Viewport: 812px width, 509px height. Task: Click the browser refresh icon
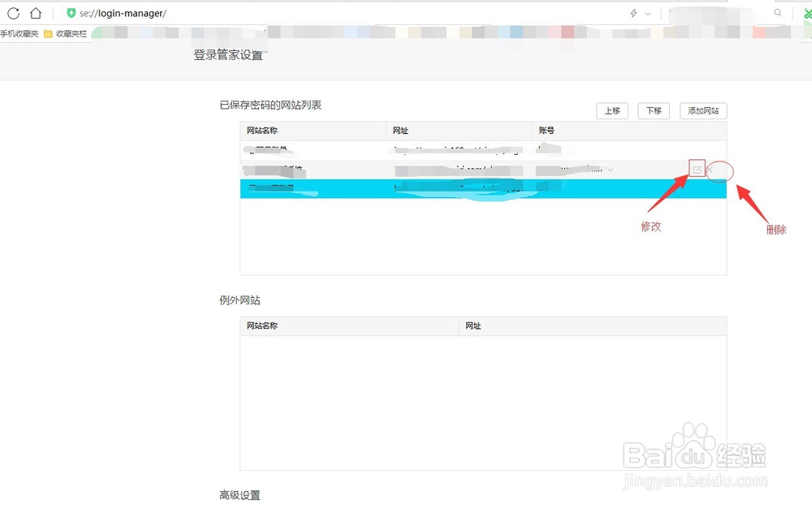point(13,12)
